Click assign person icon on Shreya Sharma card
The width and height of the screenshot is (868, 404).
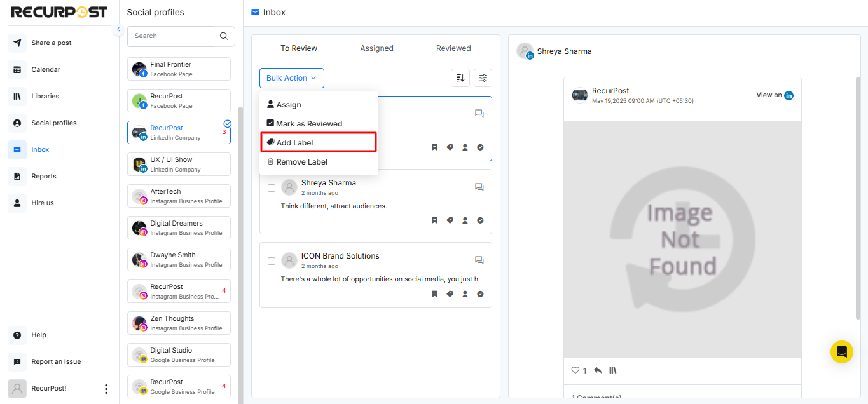coord(465,220)
